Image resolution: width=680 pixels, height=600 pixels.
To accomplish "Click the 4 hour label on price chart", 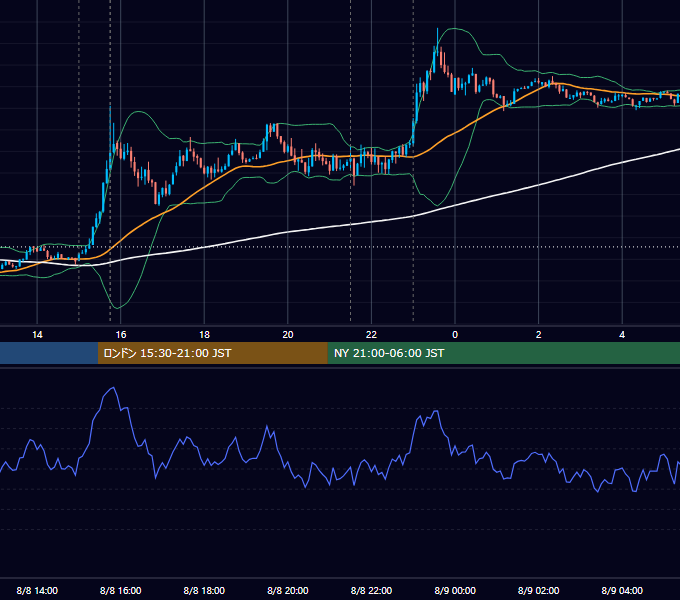I will click(622, 335).
